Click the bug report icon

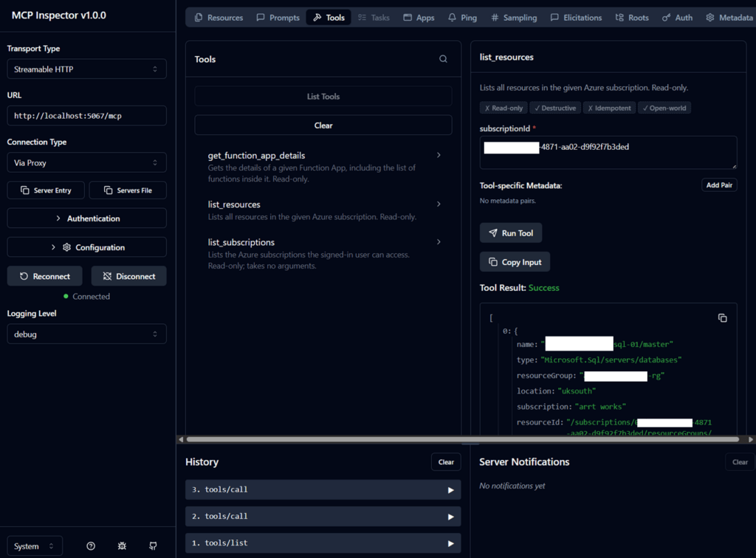tap(122, 546)
